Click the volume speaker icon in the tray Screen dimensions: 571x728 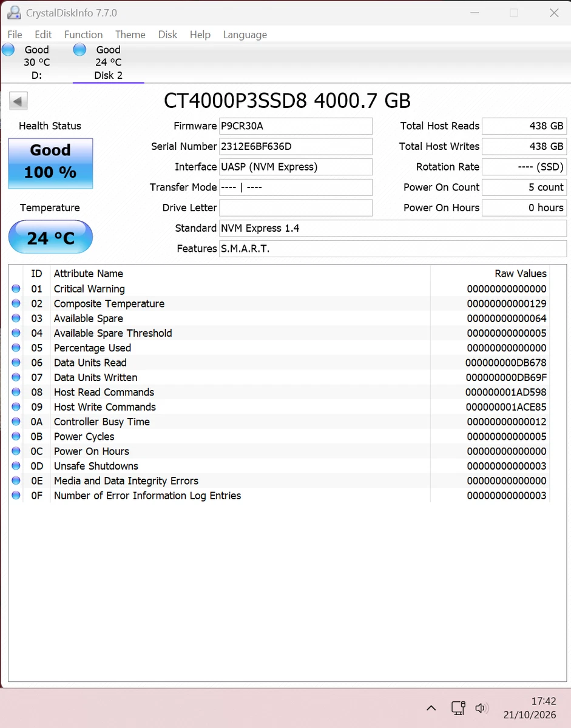click(x=482, y=708)
